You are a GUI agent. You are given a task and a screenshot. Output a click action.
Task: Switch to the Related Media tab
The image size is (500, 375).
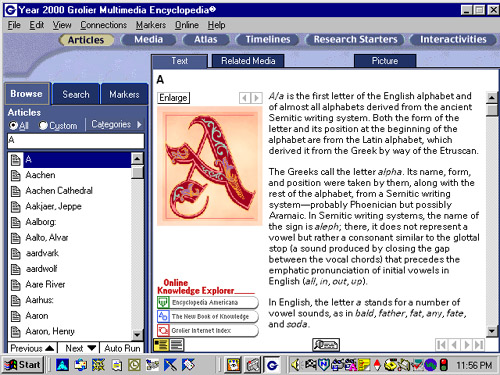pyautogui.click(x=248, y=61)
